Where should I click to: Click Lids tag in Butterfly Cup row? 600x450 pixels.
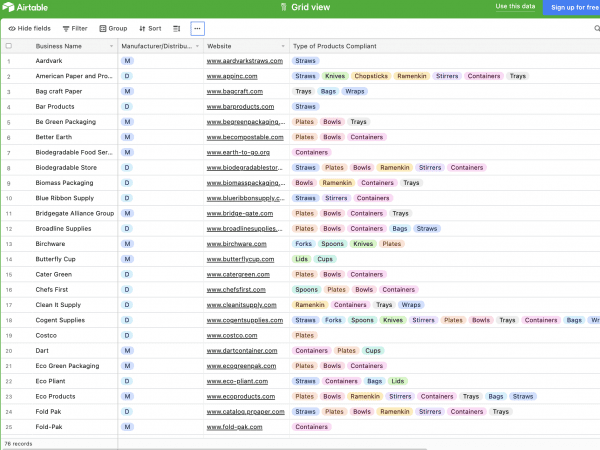tap(301, 259)
